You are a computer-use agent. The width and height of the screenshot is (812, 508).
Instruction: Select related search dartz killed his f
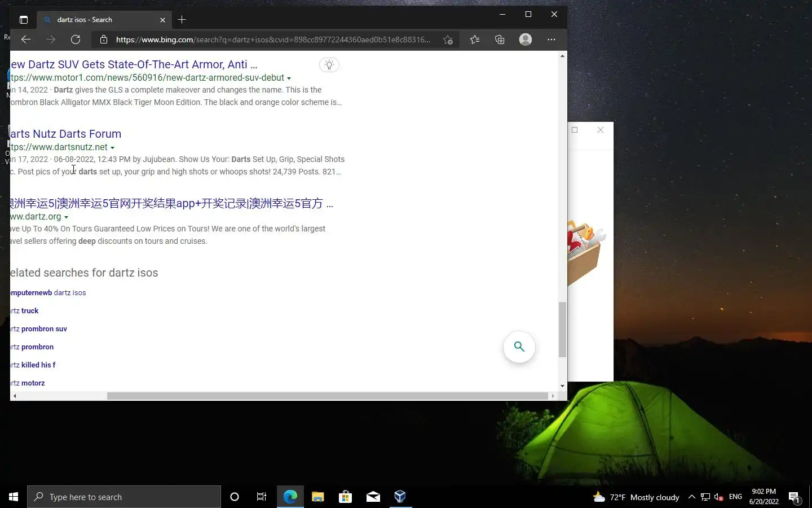[33, 365]
